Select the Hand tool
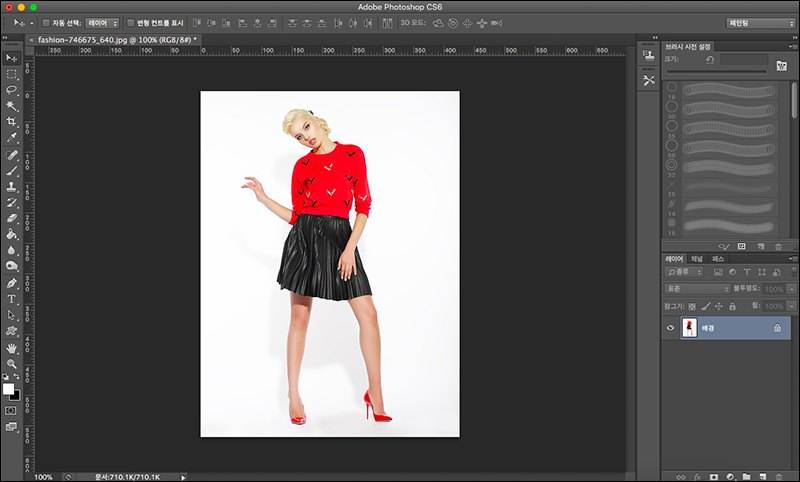This screenshot has width=800, height=482. (x=12, y=347)
